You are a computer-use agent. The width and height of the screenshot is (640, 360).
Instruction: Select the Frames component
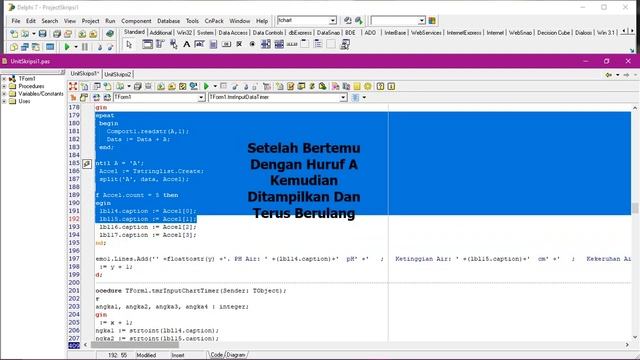tap(147, 44)
